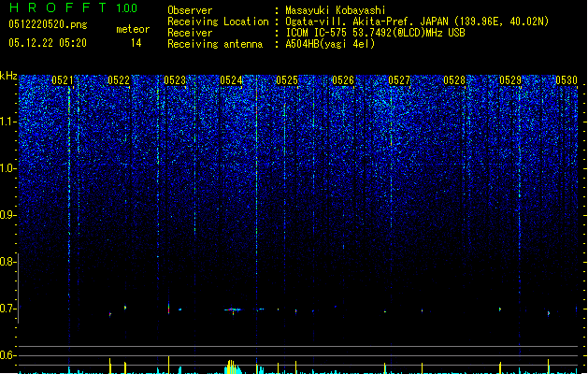Click the ICOM IC-575 53.7492 MHz USB text
The width and height of the screenshot is (588, 374).
point(375,33)
